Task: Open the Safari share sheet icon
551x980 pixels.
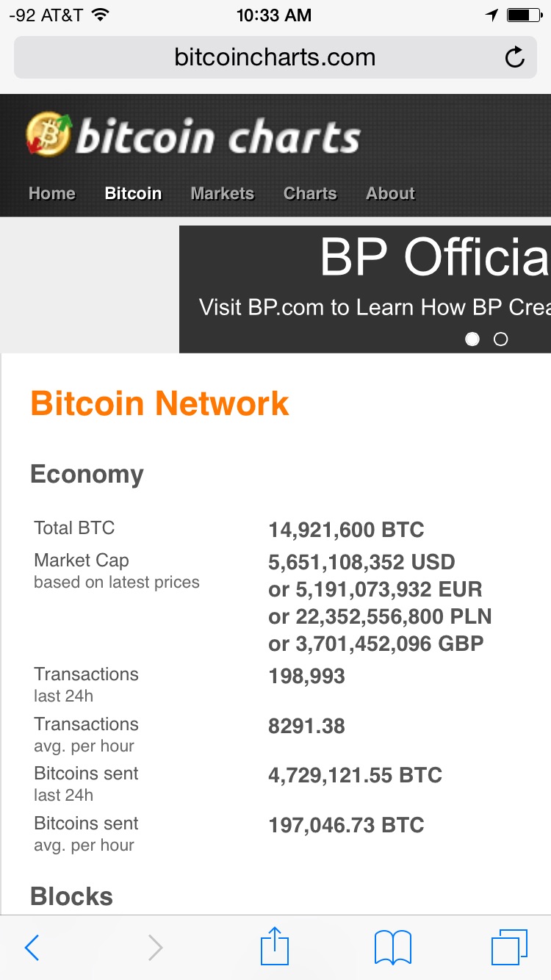Action: pos(275,945)
